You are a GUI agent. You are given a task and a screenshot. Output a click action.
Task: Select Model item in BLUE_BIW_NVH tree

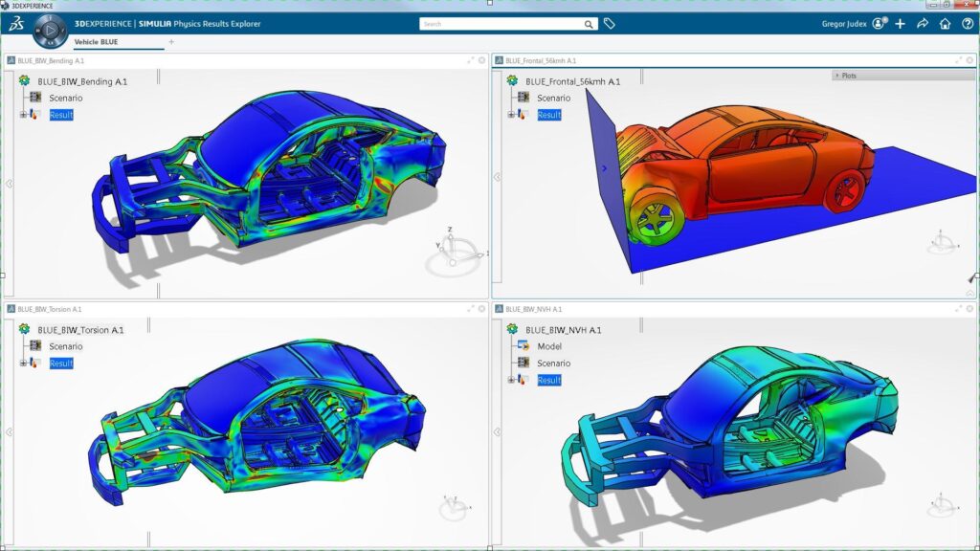coord(548,346)
